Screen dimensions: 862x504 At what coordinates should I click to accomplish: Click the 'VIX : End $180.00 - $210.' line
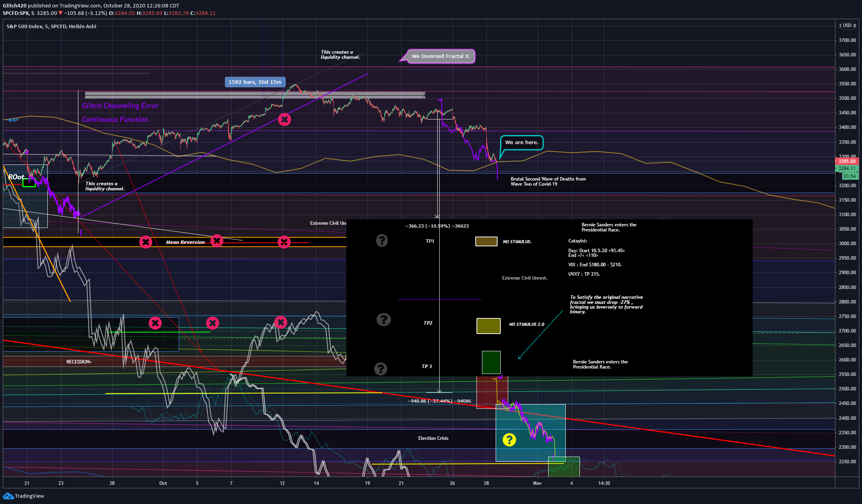click(x=595, y=265)
